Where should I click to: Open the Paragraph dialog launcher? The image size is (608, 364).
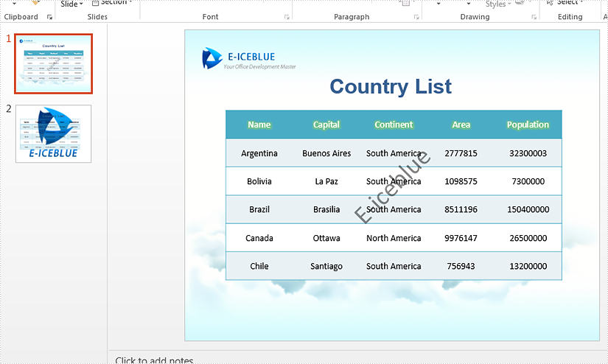pyautogui.click(x=416, y=17)
